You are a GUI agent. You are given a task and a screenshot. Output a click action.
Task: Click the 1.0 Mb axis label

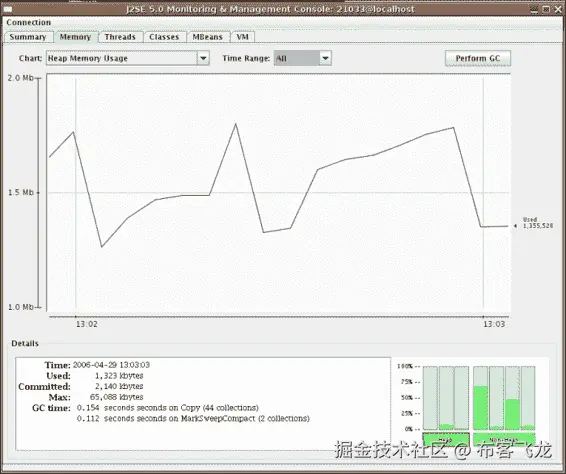pos(21,307)
